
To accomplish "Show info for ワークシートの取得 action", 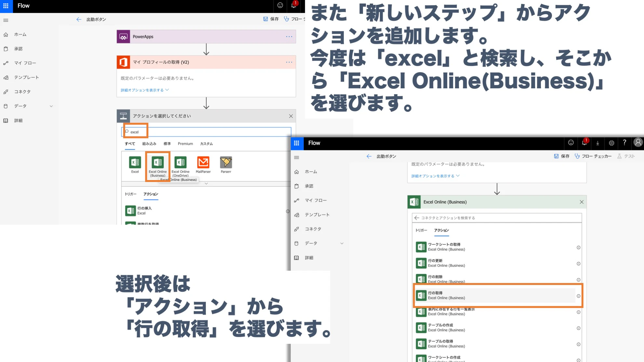I will pyautogui.click(x=579, y=248).
